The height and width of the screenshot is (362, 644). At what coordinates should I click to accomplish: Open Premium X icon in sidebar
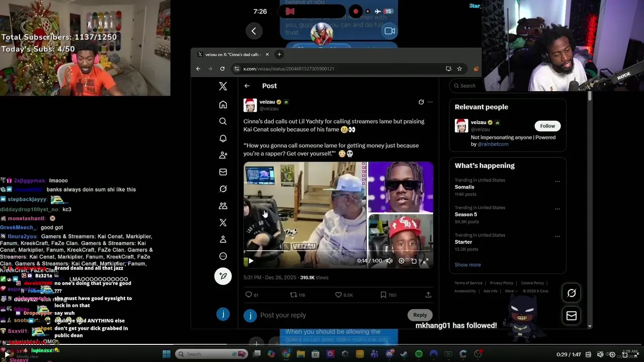pyautogui.click(x=223, y=222)
